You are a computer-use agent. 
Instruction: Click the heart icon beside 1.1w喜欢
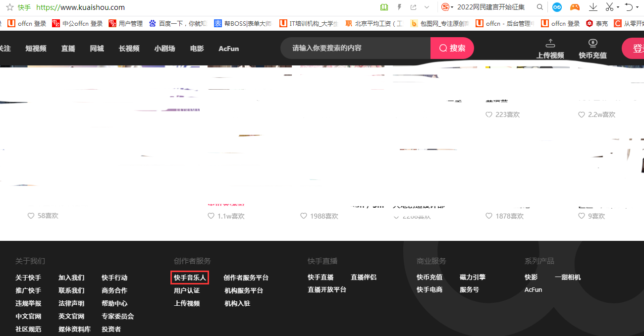[211, 216]
